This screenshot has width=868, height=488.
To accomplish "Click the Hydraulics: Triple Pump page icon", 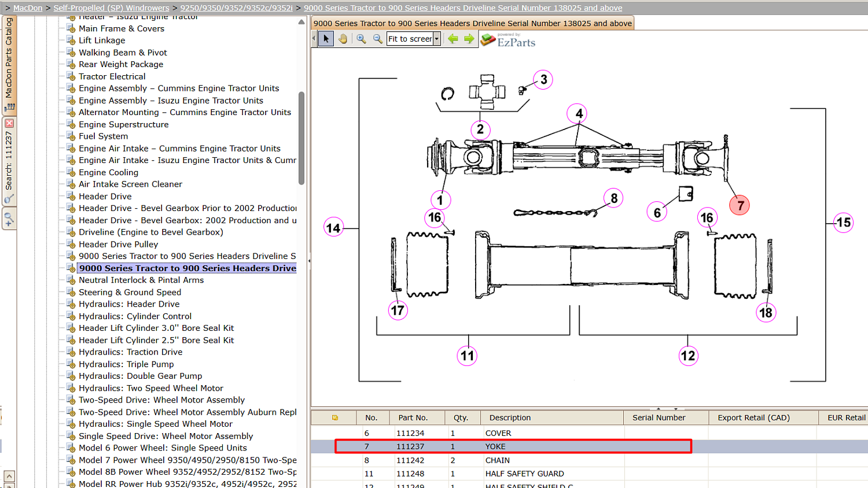I will pos(71,364).
